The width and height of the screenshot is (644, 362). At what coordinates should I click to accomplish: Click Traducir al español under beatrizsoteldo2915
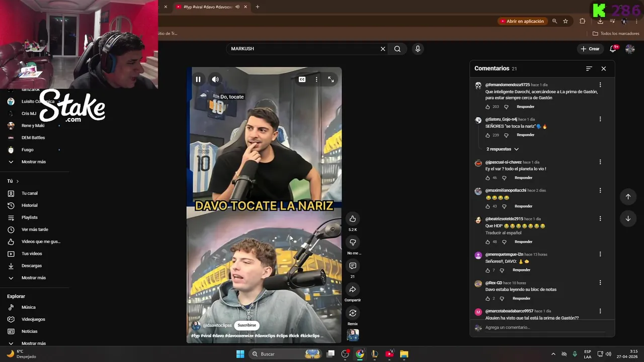click(x=502, y=233)
